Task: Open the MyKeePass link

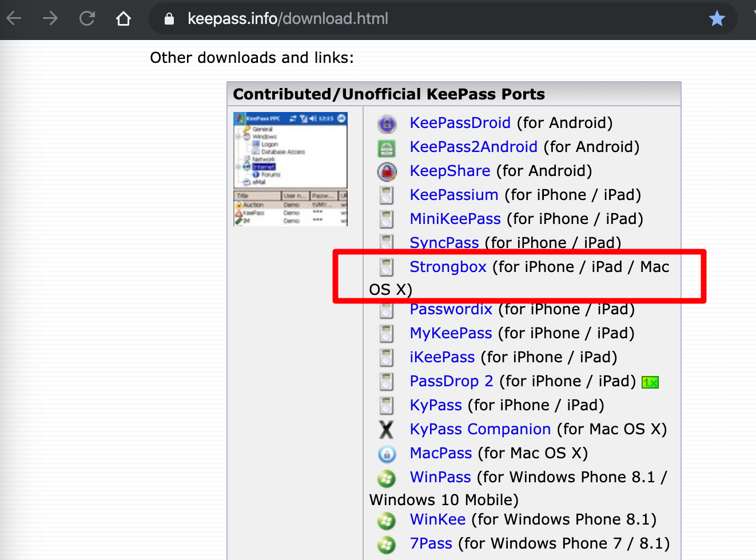Action: 451,333
